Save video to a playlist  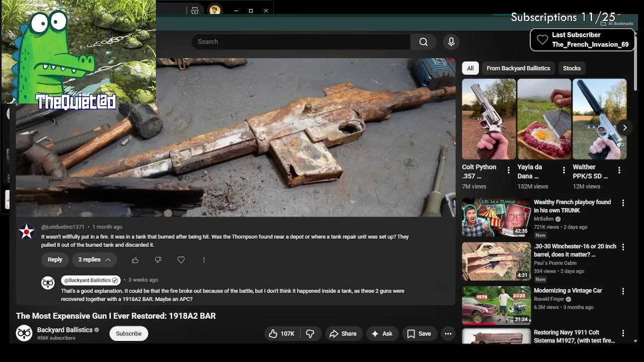[x=419, y=334]
